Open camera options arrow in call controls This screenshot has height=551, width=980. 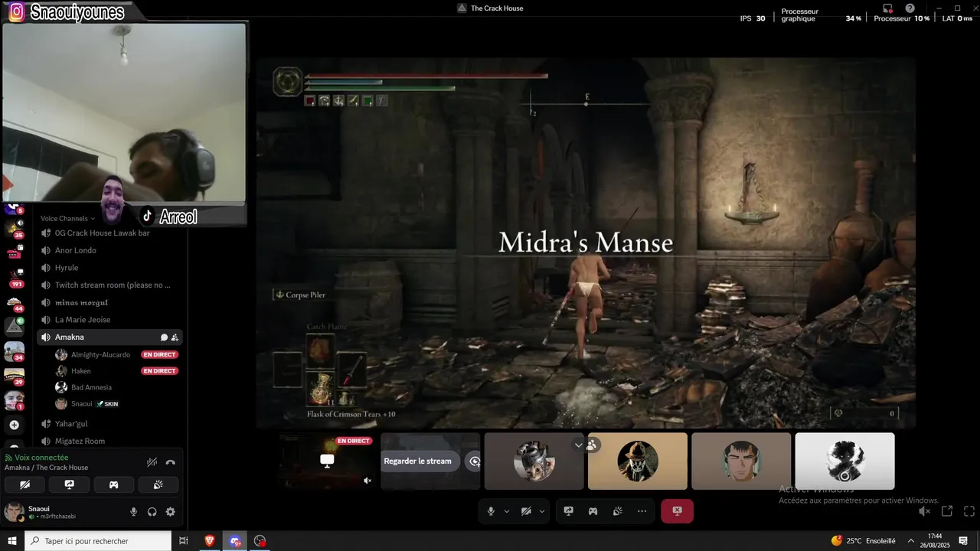[542, 511]
